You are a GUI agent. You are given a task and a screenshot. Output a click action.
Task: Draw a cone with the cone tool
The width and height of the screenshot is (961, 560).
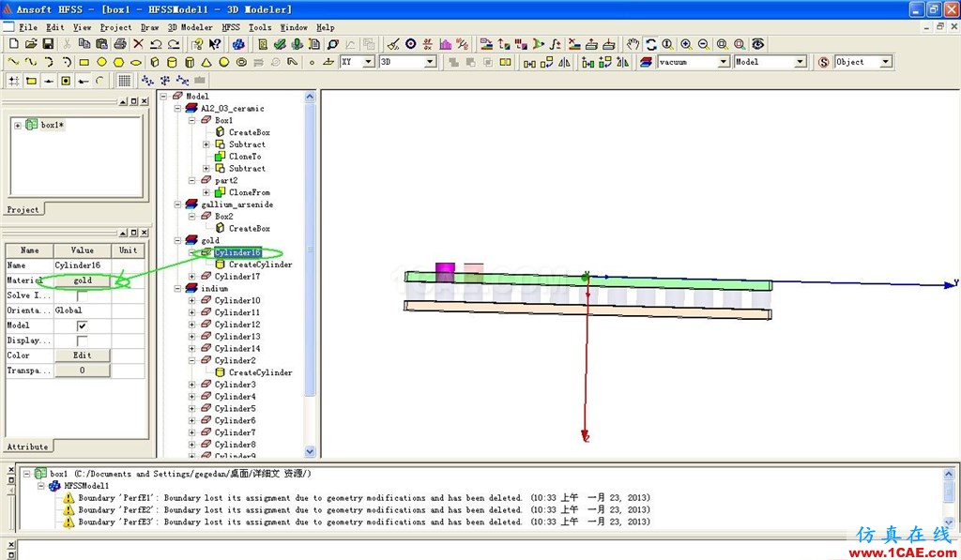[x=207, y=62]
